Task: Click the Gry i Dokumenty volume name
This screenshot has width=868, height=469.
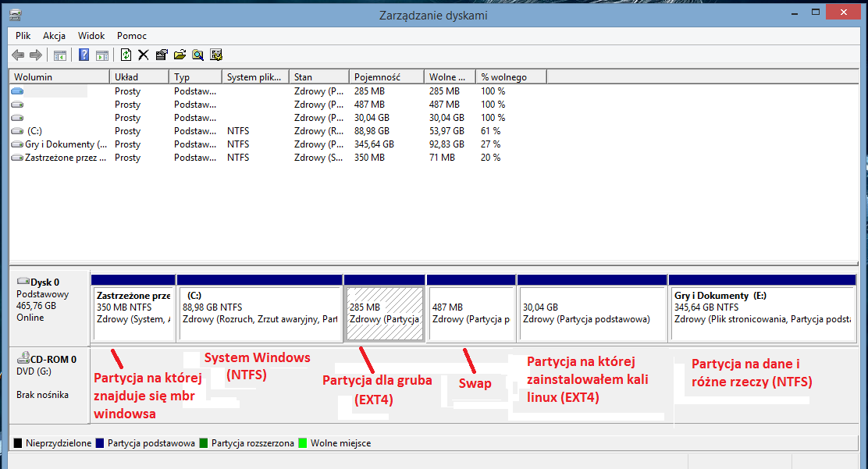Action: click(66, 144)
